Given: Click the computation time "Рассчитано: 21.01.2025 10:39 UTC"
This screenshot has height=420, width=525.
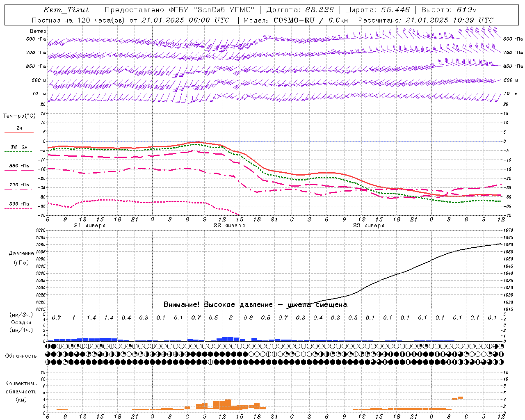Looking at the screenshot, I should pyautogui.click(x=426, y=20).
